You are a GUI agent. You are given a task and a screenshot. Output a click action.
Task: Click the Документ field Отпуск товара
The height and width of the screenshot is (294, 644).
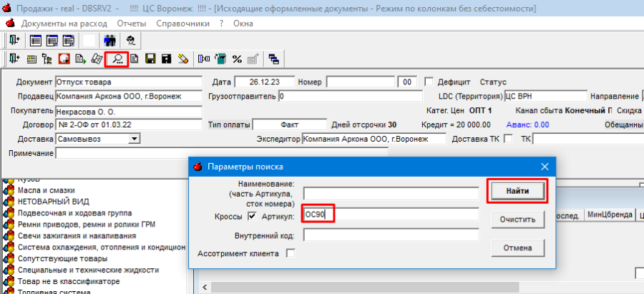pyautogui.click(x=129, y=82)
